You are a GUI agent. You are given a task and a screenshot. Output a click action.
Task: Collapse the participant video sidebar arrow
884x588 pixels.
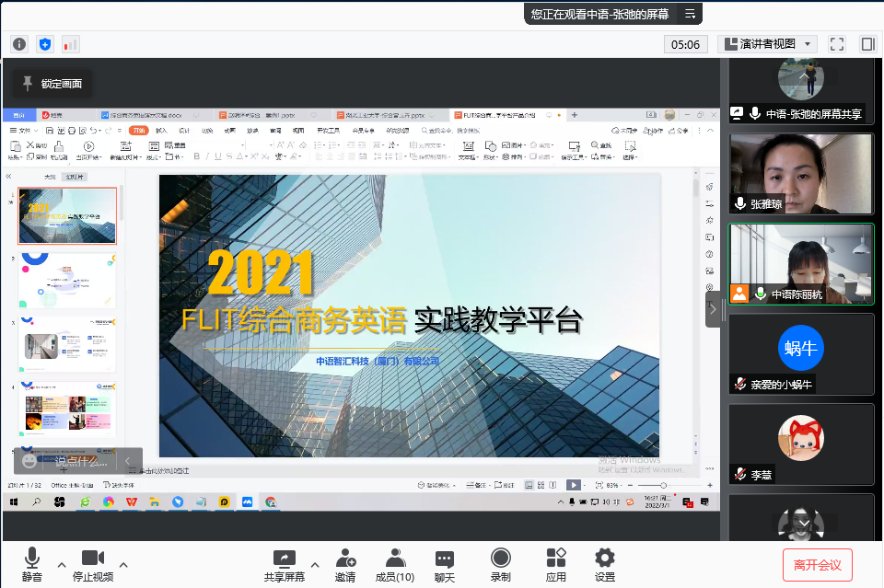click(x=713, y=310)
